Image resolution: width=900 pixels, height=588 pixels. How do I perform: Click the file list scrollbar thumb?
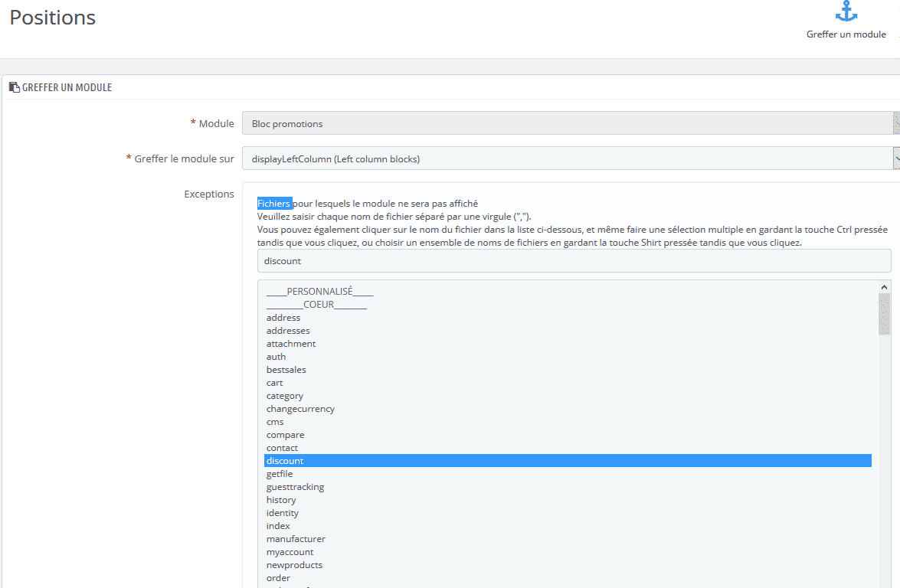(x=884, y=314)
